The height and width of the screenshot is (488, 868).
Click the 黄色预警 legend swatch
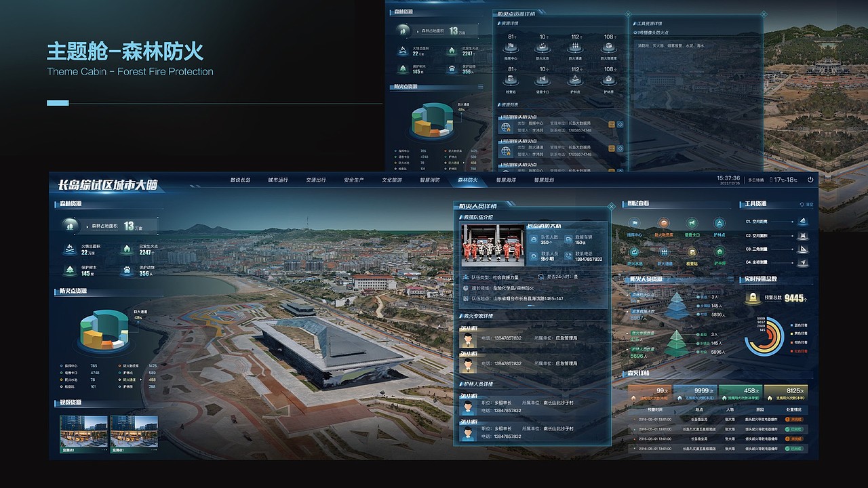coord(792,334)
